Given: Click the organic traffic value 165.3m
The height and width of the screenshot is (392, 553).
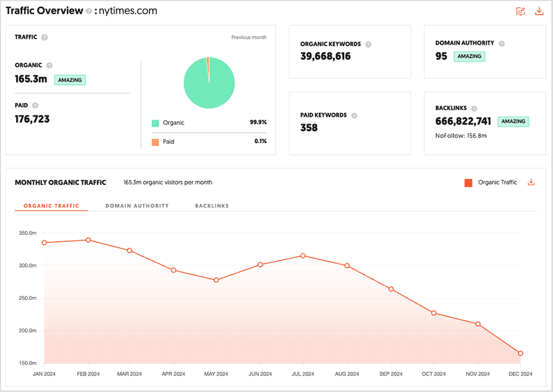Looking at the screenshot, I should pos(31,79).
